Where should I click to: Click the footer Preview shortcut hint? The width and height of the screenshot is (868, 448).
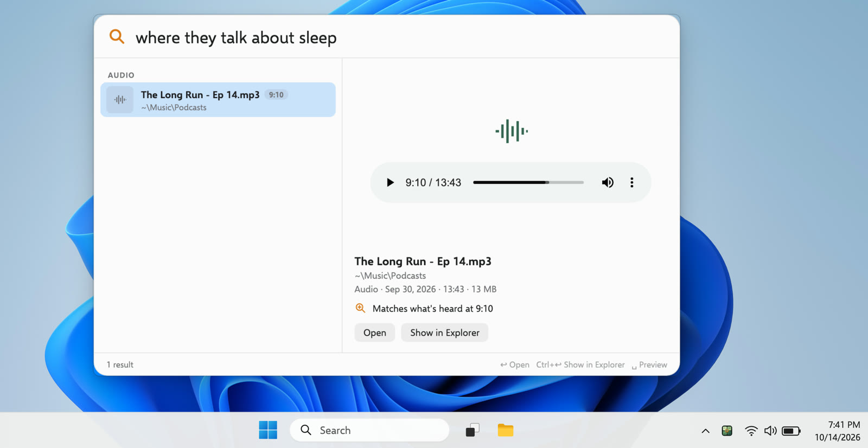649,365
